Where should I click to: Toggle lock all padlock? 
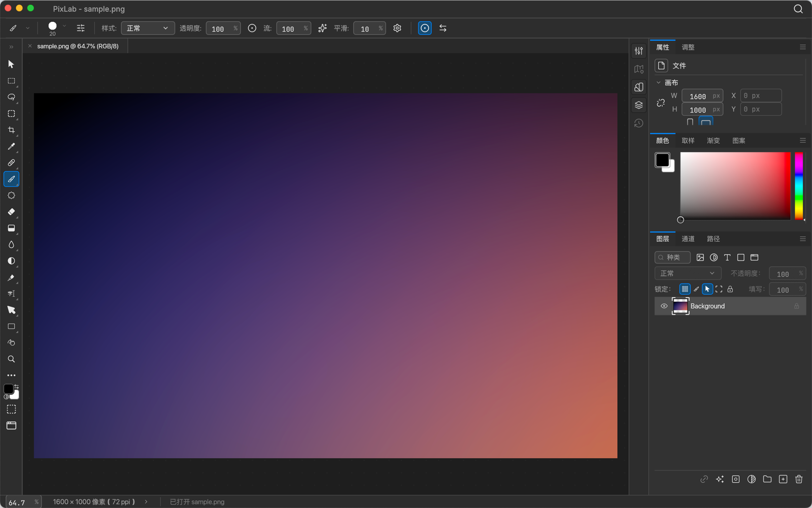730,289
